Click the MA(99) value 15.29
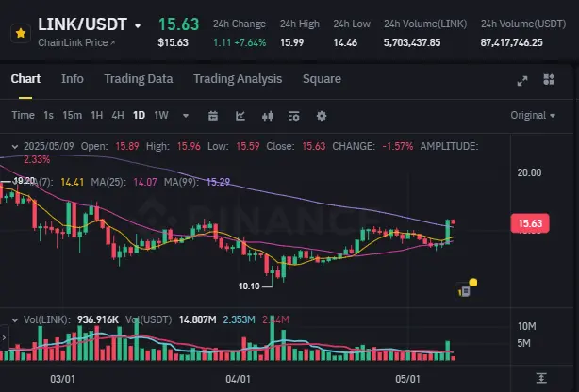 click(x=218, y=182)
